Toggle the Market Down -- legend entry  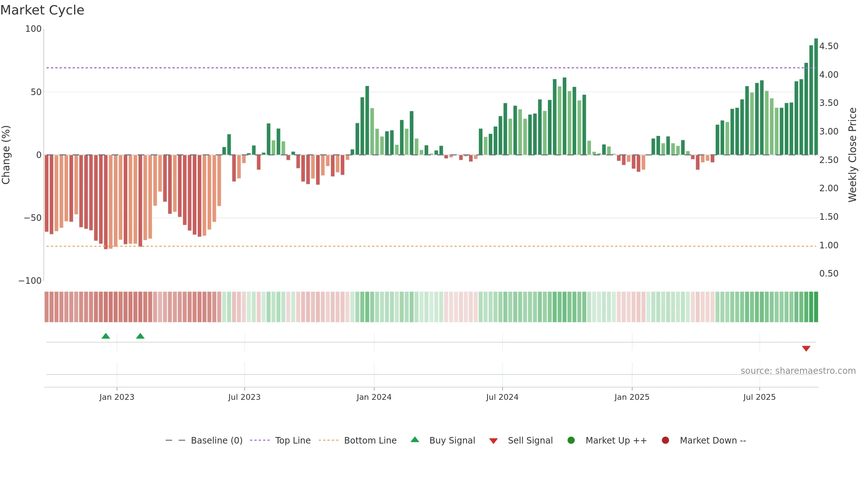(703, 440)
